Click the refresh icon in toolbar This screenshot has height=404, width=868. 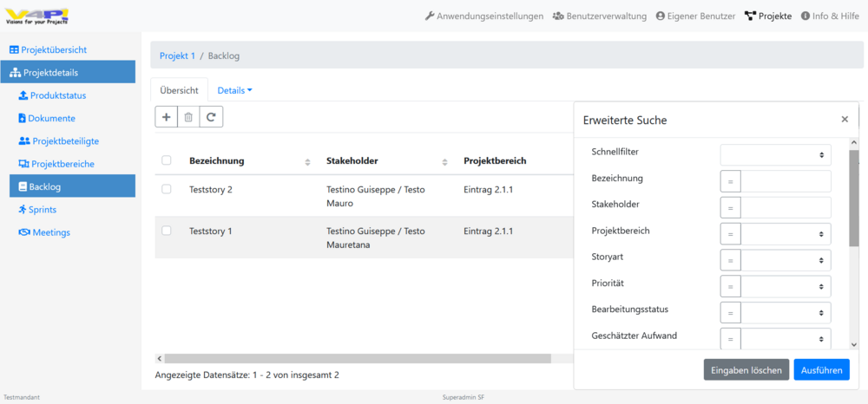click(211, 117)
